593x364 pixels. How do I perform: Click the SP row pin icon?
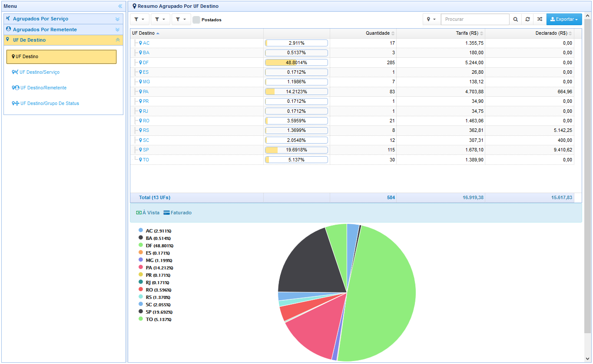point(141,150)
